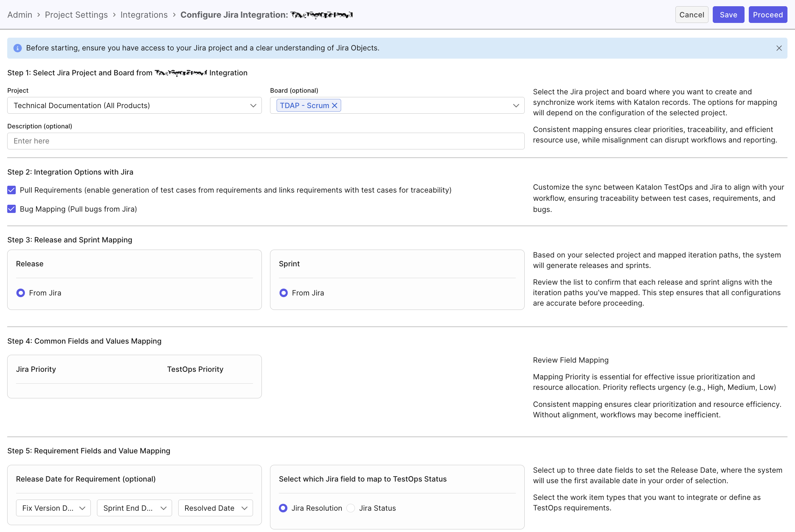Expand the Board (optional) dropdown
Viewport: 795px width, 532px height.
click(x=516, y=105)
